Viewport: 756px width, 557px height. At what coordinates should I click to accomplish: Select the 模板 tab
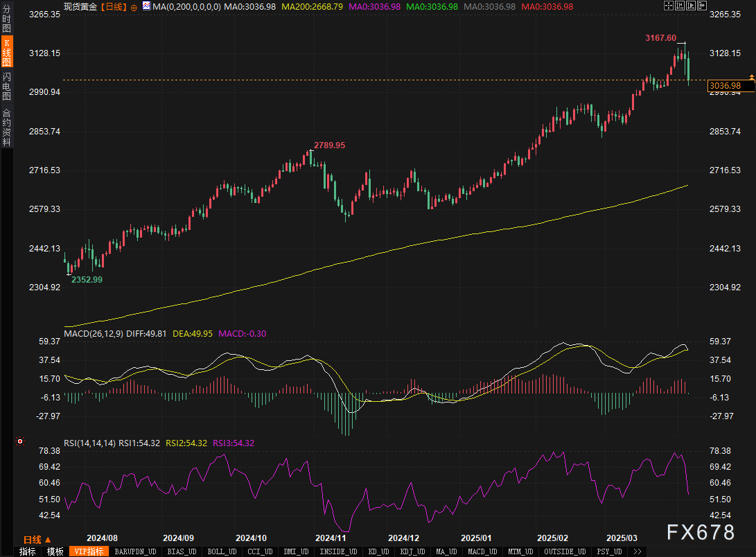[55, 552]
